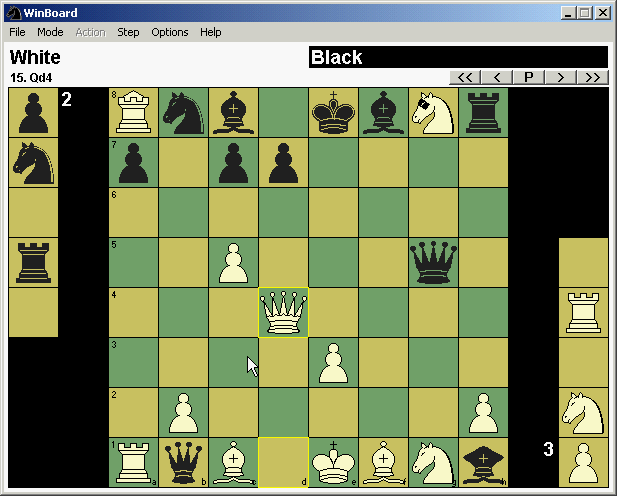Open the Mode menu
This screenshot has height=496, width=617.
click(x=50, y=32)
